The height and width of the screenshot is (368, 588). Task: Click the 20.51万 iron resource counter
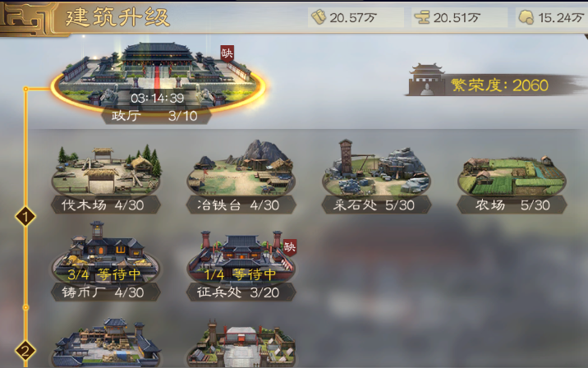point(459,17)
